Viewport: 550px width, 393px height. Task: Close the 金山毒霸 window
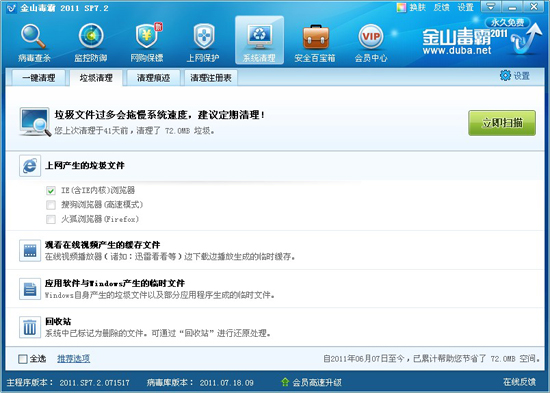(x=534, y=7)
